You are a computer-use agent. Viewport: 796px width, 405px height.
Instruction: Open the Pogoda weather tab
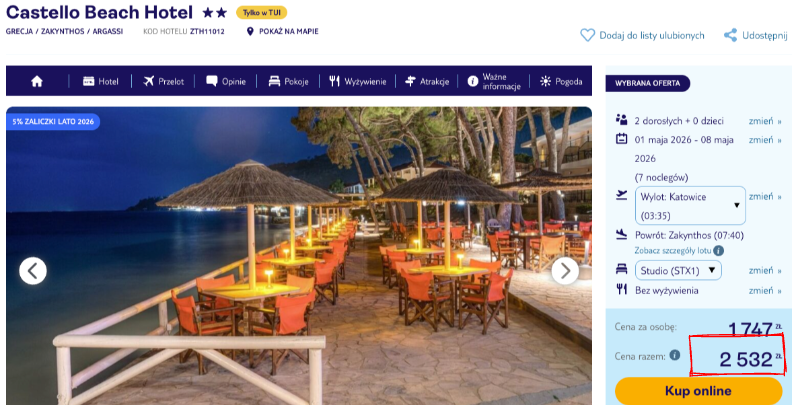pyautogui.click(x=561, y=81)
